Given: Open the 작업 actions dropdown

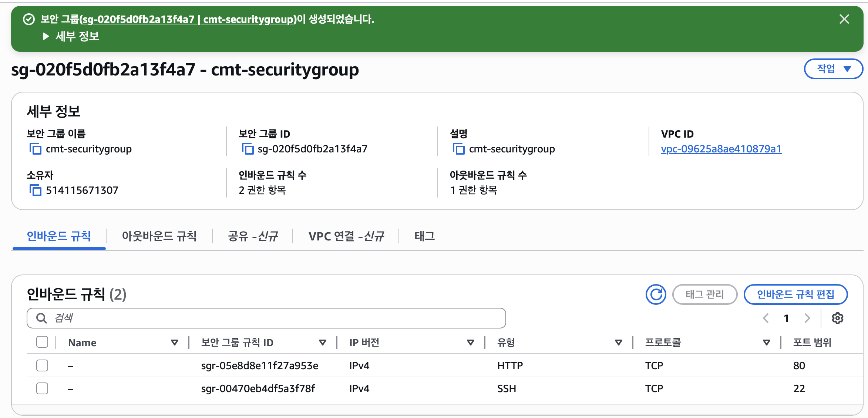Looking at the screenshot, I should [x=833, y=69].
